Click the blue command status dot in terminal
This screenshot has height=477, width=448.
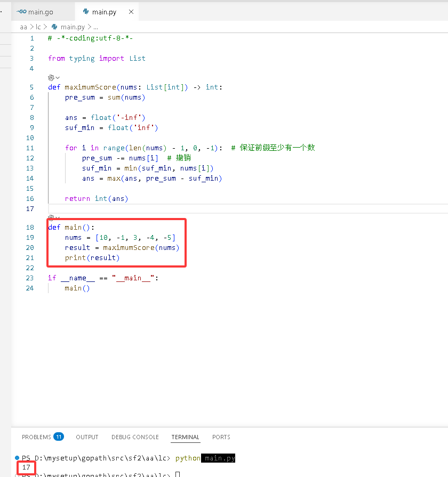click(17, 457)
